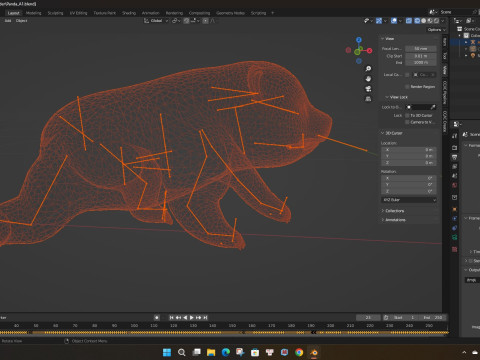This screenshot has width=480, height=360.
Task: Open the overlays dropdown arrow
Action: [x=400, y=21]
